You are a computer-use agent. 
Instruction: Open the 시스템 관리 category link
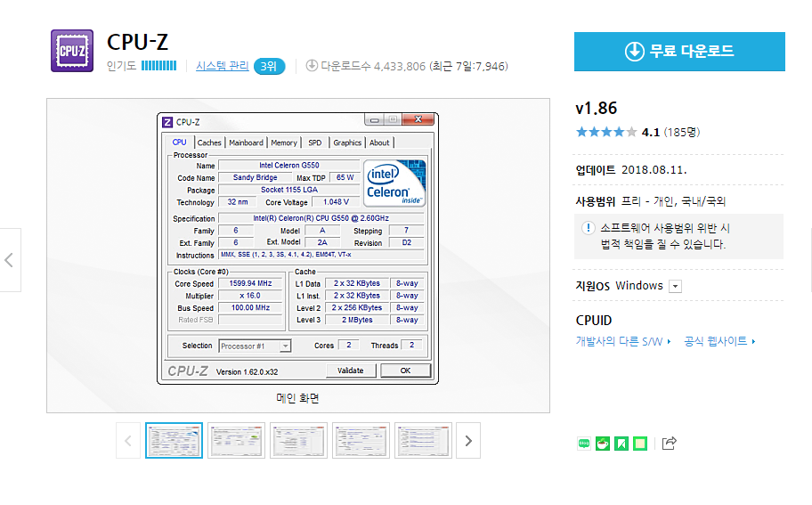(x=223, y=66)
